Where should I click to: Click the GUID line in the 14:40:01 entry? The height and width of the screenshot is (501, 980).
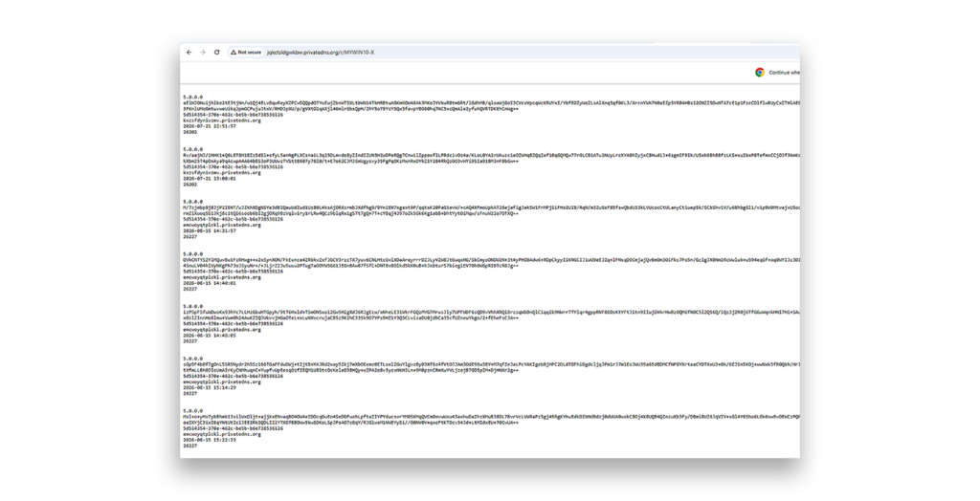pos(234,272)
